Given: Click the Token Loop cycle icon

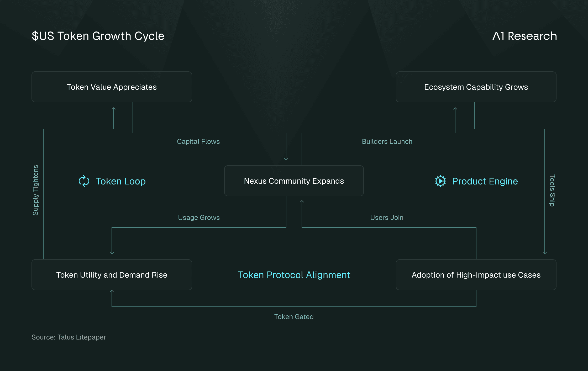Looking at the screenshot, I should click(84, 181).
